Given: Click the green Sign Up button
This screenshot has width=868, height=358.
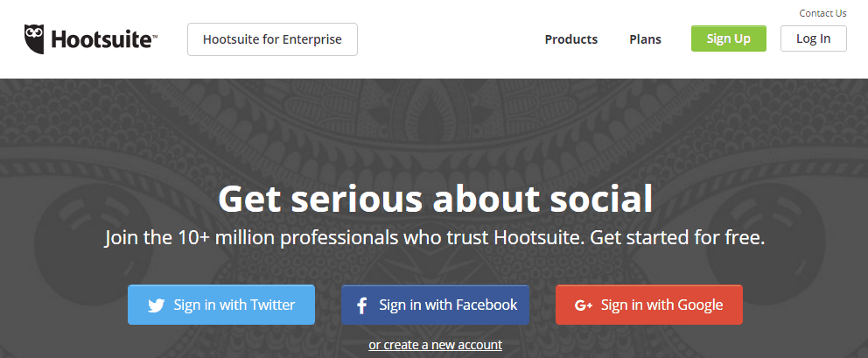Looking at the screenshot, I should [x=729, y=39].
